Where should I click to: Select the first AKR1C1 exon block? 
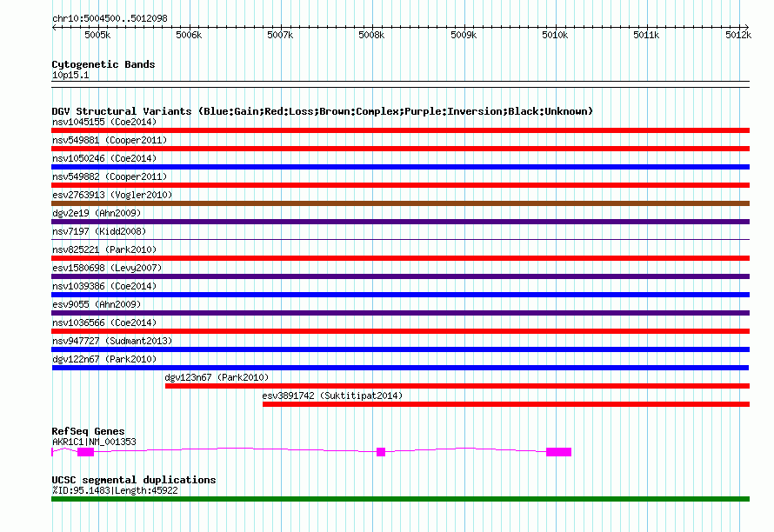click(x=85, y=452)
